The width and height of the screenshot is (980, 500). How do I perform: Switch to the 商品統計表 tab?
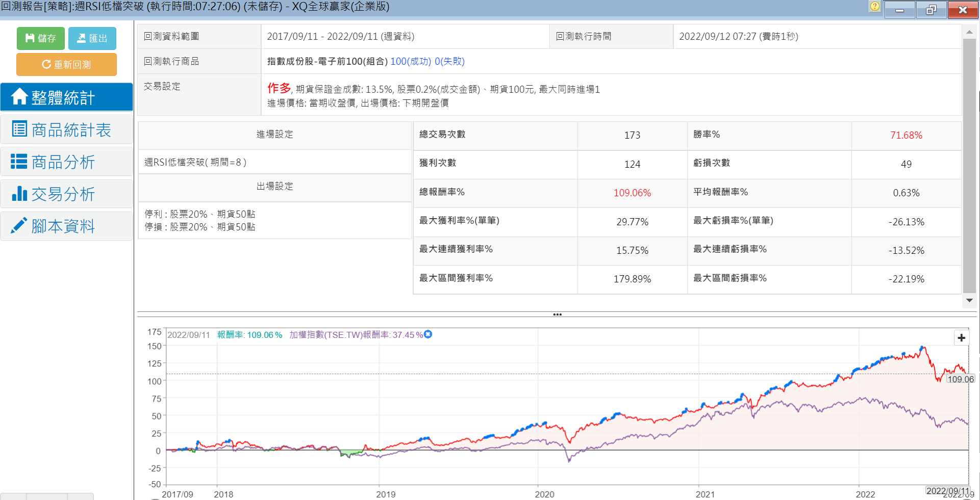point(66,130)
